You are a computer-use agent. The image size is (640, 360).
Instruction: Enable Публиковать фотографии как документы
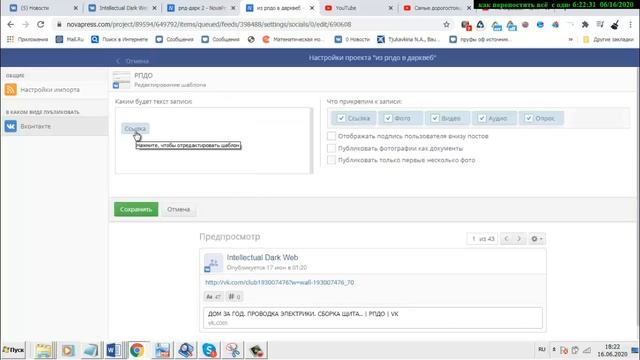pyautogui.click(x=331, y=148)
